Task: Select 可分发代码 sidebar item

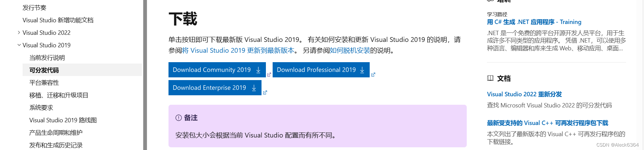Action: pos(82,70)
